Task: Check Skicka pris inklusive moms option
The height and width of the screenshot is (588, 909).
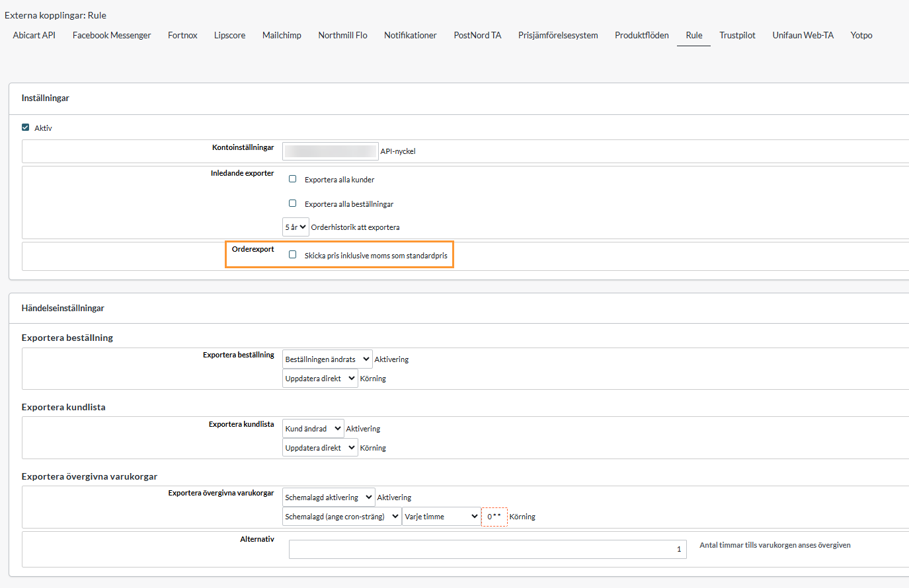Action: pos(292,255)
